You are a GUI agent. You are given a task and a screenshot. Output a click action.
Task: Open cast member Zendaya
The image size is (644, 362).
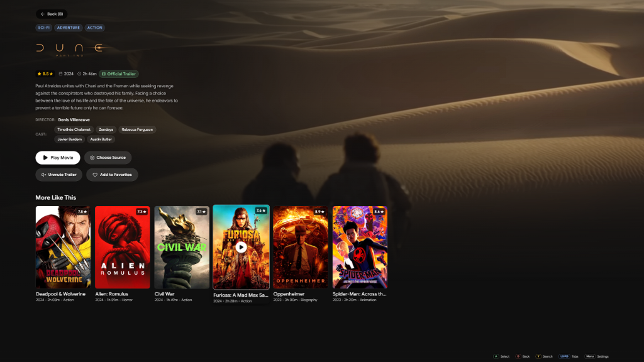click(106, 129)
